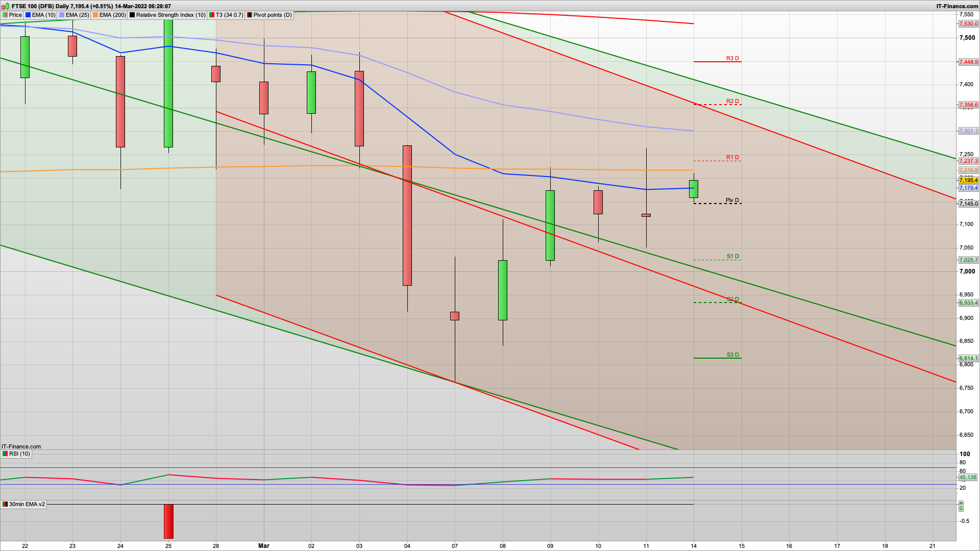Click the small red candle for 07 March
This screenshot has width=980, height=551.
pyautogui.click(x=455, y=316)
